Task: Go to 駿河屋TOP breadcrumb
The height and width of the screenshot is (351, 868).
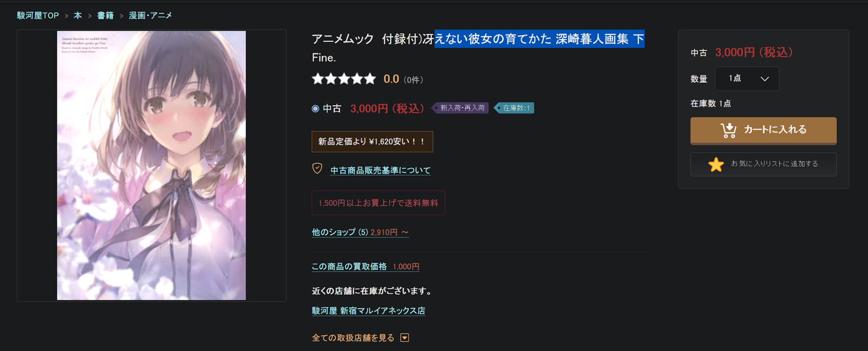Action: coord(38,15)
